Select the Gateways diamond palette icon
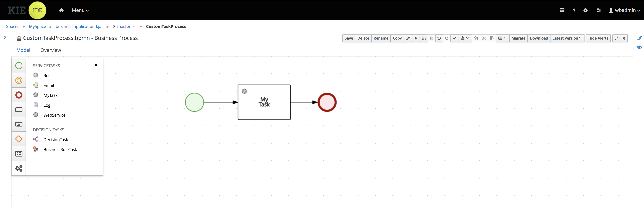 pyautogui.click(x=19, y=139)
